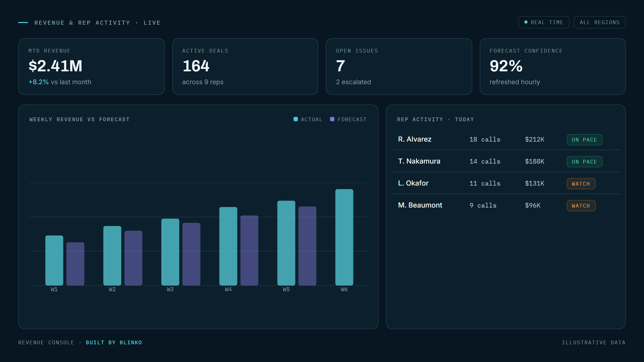Click the +8.2% change value
The image size is (644, 362).
pyautogui.click(x=39, y=82)
